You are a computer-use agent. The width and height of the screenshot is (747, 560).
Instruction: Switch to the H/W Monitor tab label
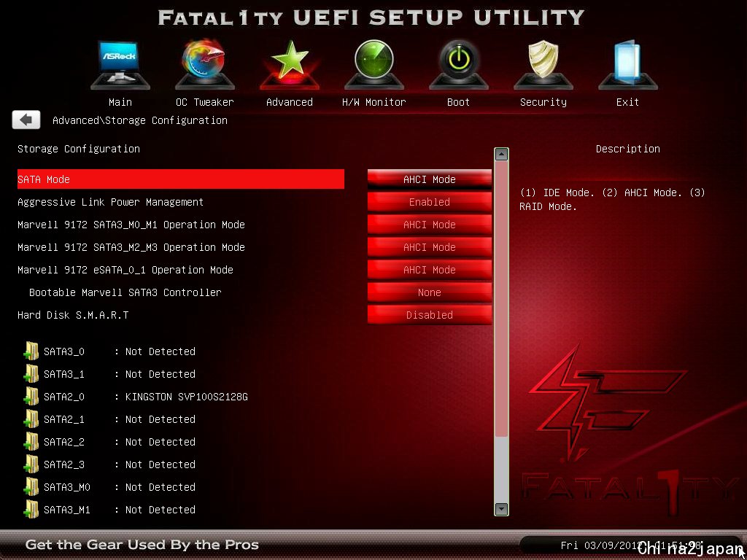(374, 102)
